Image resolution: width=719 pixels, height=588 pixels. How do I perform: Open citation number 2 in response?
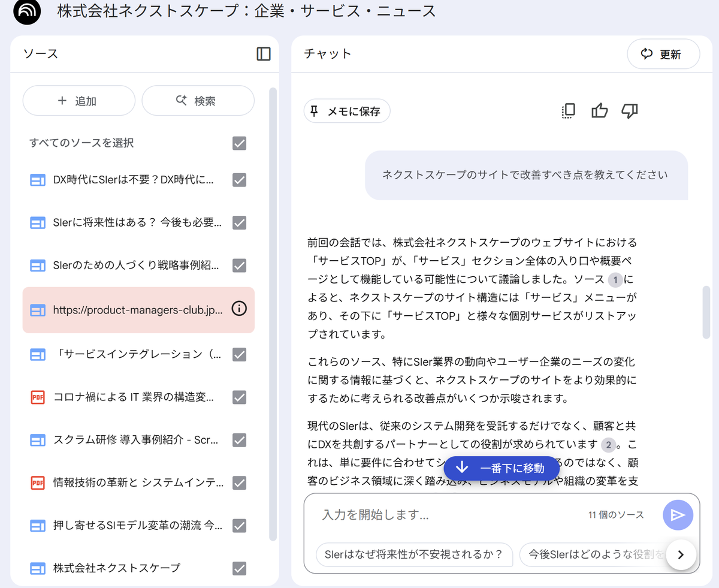(x=608, y=445)
